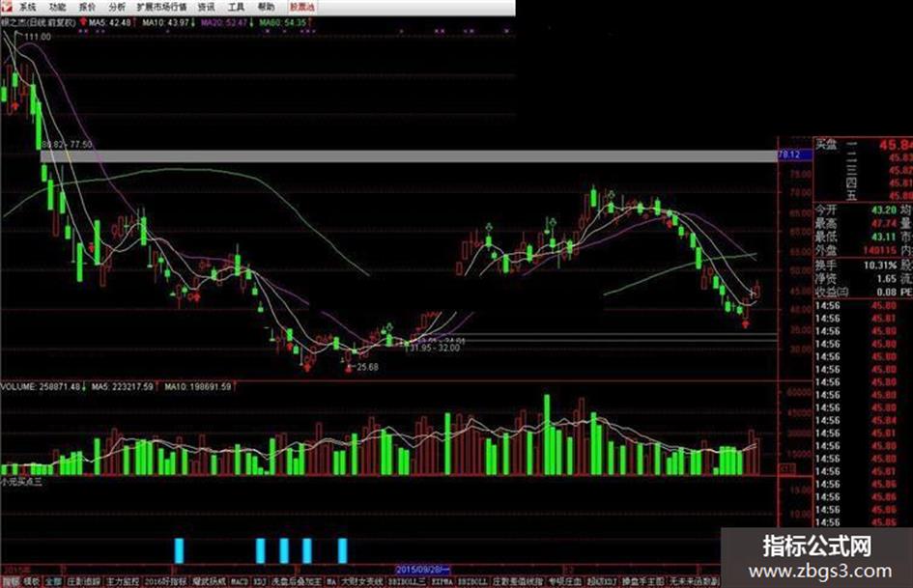Select the 操盘手主图 indicator tab
Image resolution: width=913 pixels, height=588 pixels.
pyautogui.click(x=643, y=581)
